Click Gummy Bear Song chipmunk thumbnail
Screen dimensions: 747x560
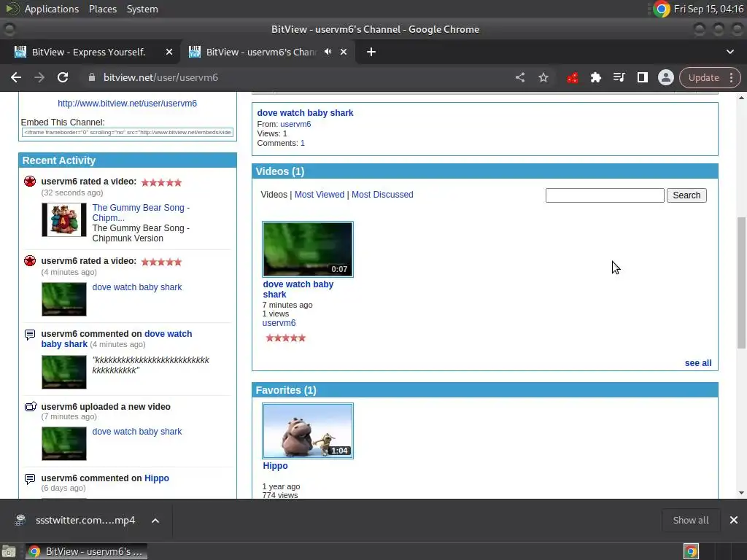click(64, 219)
